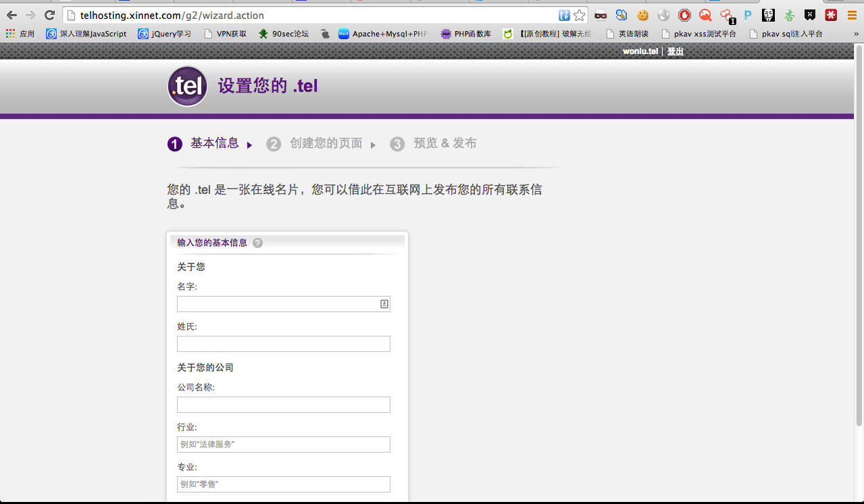Click the 公司名称 input field

tap(283, 404)
